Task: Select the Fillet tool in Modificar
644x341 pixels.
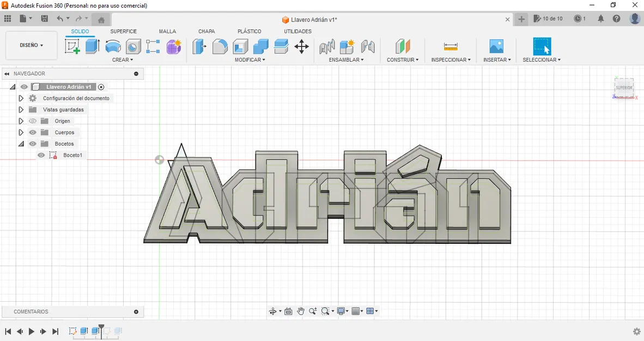Action: [220, 46]
